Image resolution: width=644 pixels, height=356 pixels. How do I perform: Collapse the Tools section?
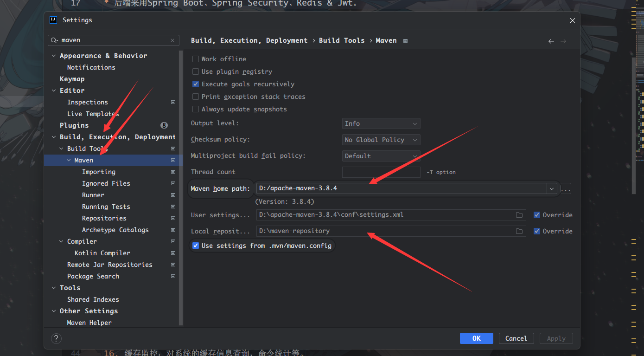point(54,288)
